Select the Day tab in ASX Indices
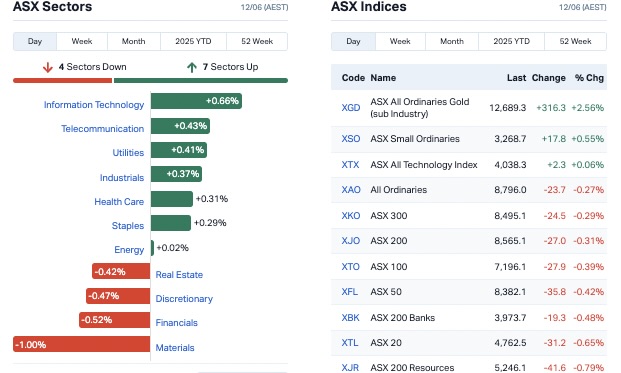Viewport: 621px width, 373px height. (353, 42)
